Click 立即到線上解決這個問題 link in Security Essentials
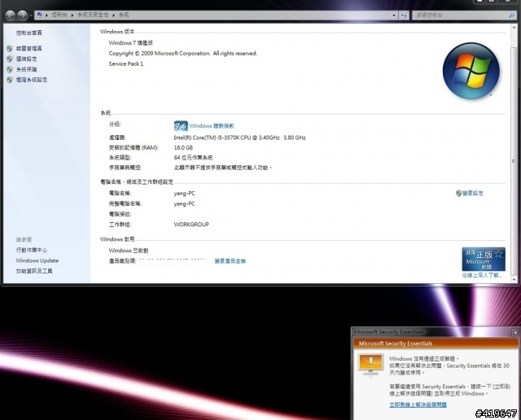The width and height of the screenshot is (521, 420). click(418, 405)
